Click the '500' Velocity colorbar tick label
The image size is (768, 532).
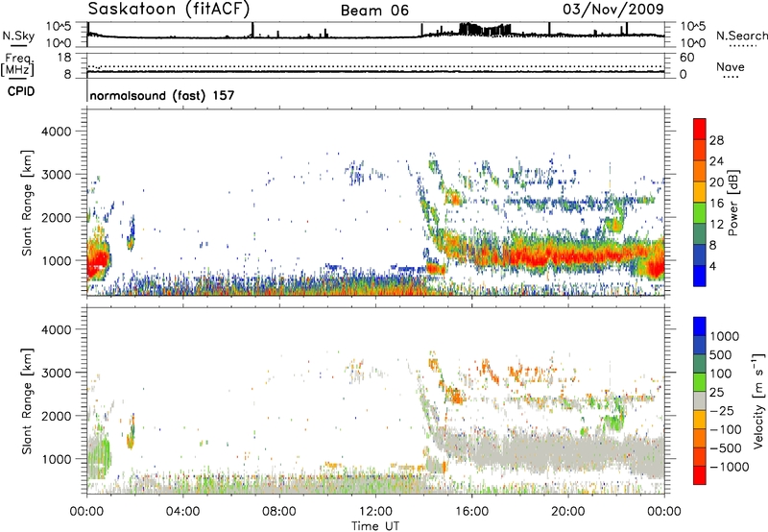(721, 354)
